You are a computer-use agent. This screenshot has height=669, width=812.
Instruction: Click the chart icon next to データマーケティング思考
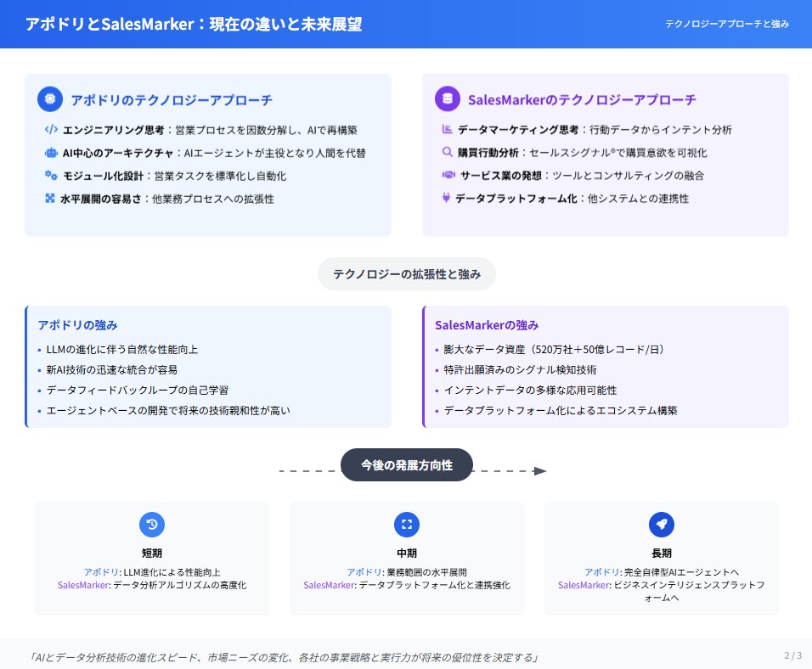point(448,129)
